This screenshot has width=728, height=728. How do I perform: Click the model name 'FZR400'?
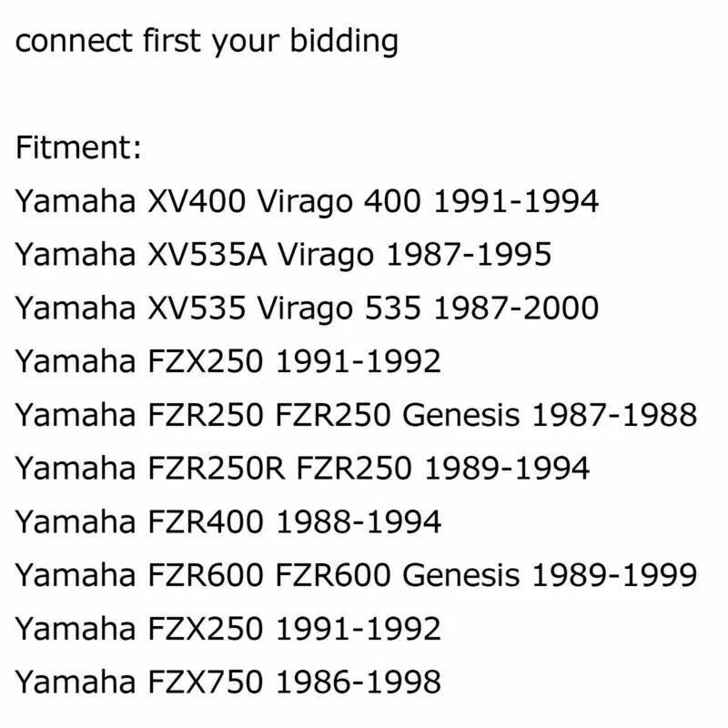(x=206, y=521)
